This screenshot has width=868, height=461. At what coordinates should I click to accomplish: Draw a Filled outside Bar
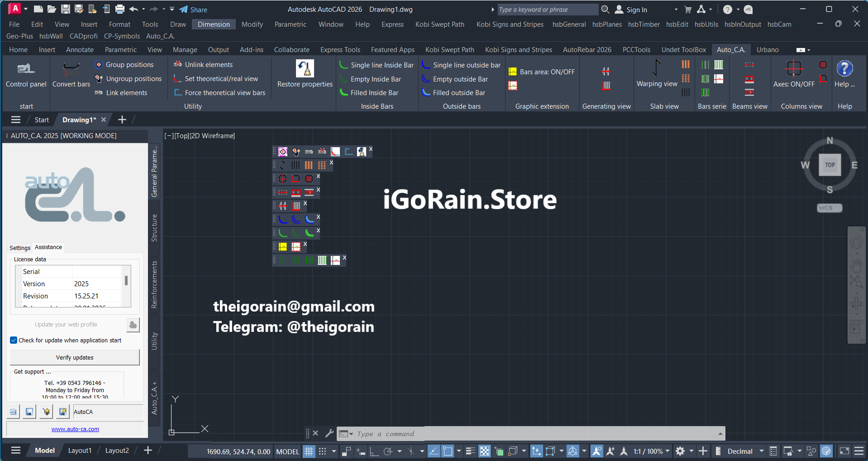[x=453, y=93]
